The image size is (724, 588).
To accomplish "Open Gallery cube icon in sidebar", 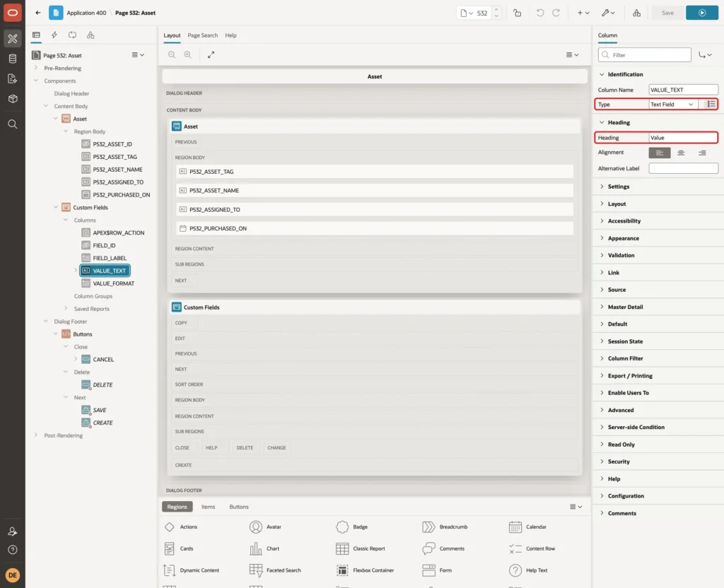I will (13, 98).
